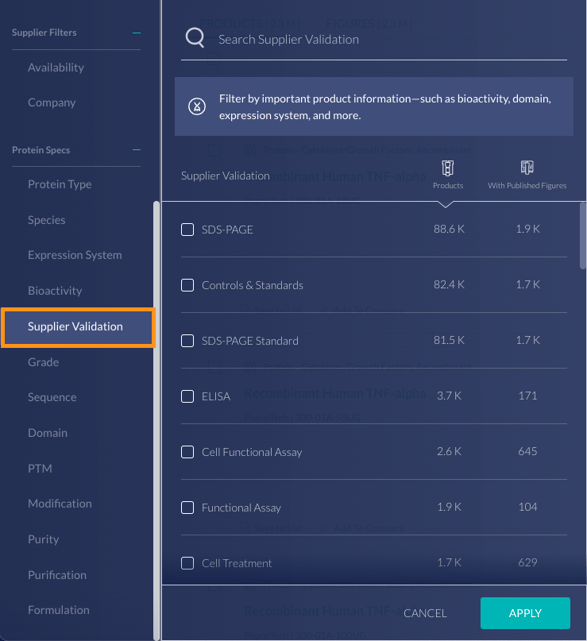Open the Purity filter category
587x641 pixels.
click(x=43, y=539)
